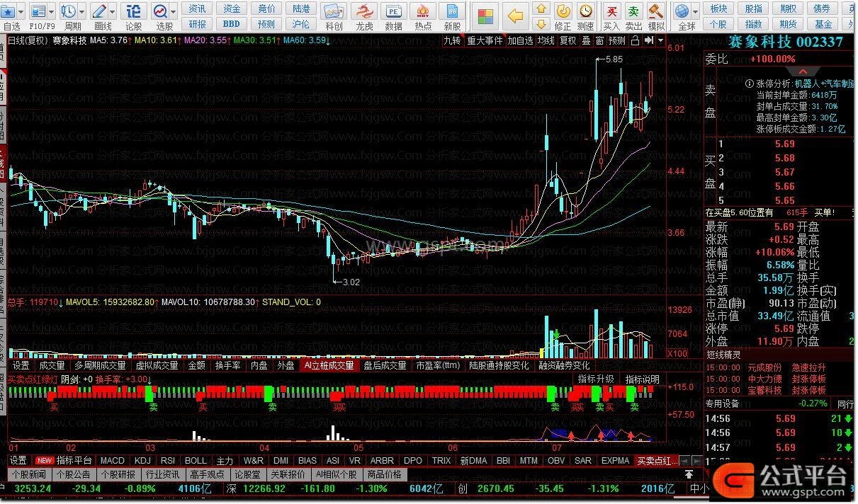Screen dimensions: 858x504
Task: Open the 论股 discussion icon
Action: pos(133,11)
